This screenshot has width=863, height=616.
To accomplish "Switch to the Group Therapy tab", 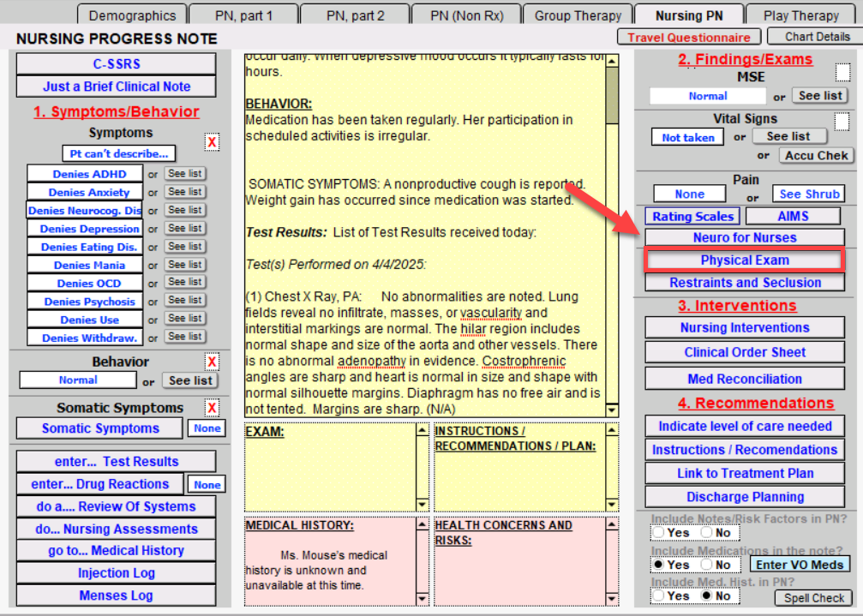I will (x=578, y=15).
